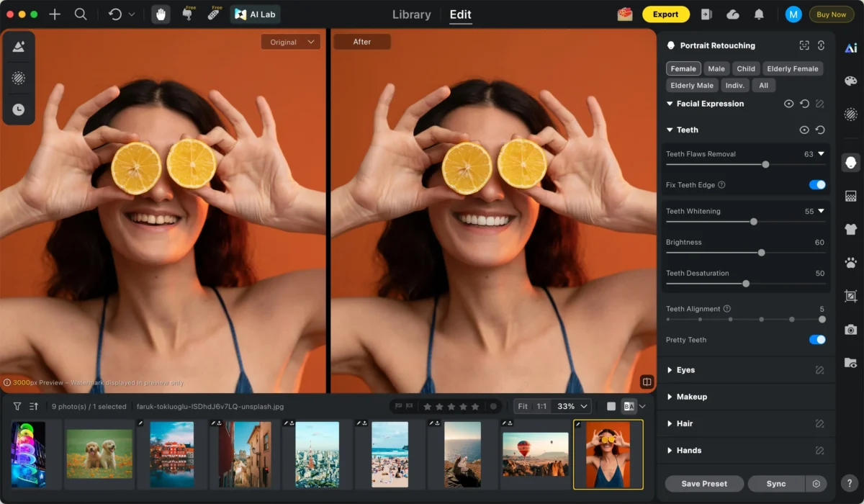
Task: Open the 33% zoom level dropdown
Action: (x=574, y=406)
